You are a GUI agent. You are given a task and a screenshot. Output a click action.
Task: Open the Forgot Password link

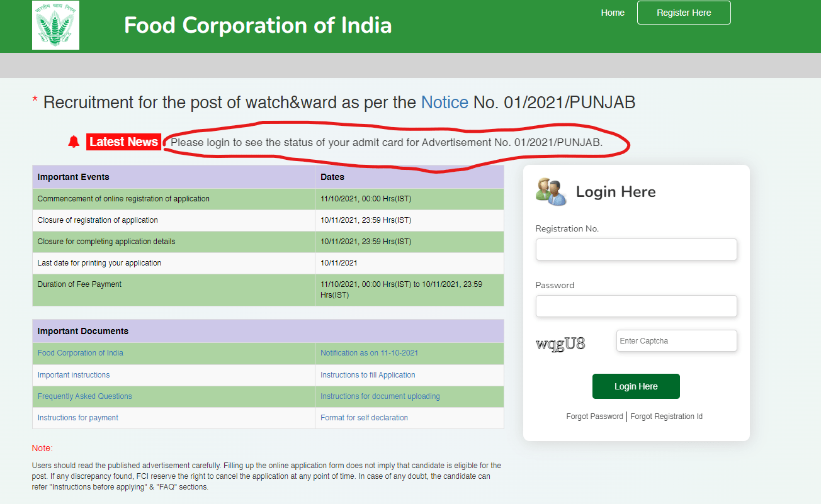[594, 417]
